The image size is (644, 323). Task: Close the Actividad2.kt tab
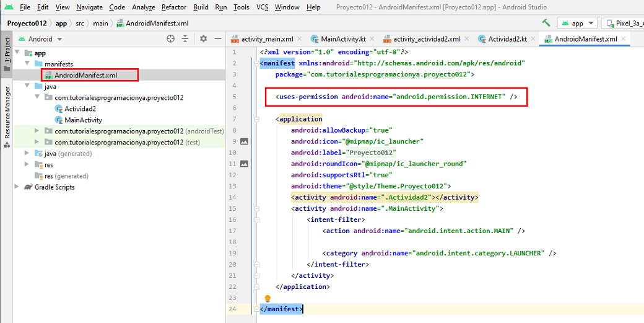click(533, 38)
